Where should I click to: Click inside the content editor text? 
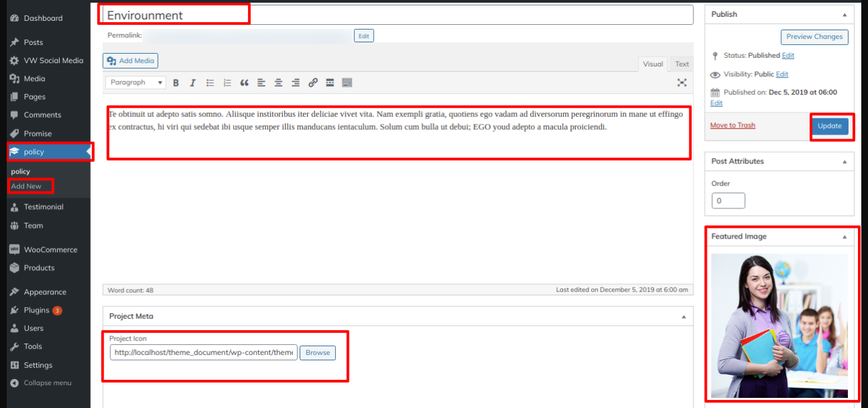point(396,120)
